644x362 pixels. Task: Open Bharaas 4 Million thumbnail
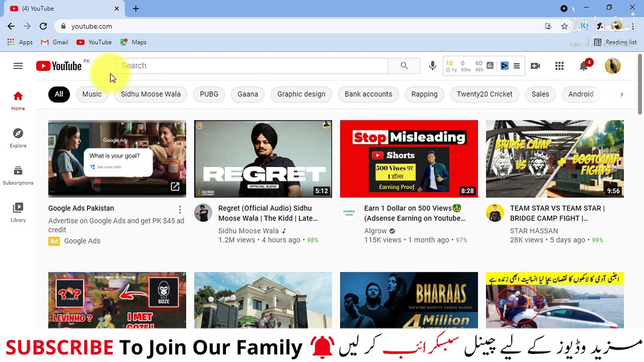[x=409, y=300]
